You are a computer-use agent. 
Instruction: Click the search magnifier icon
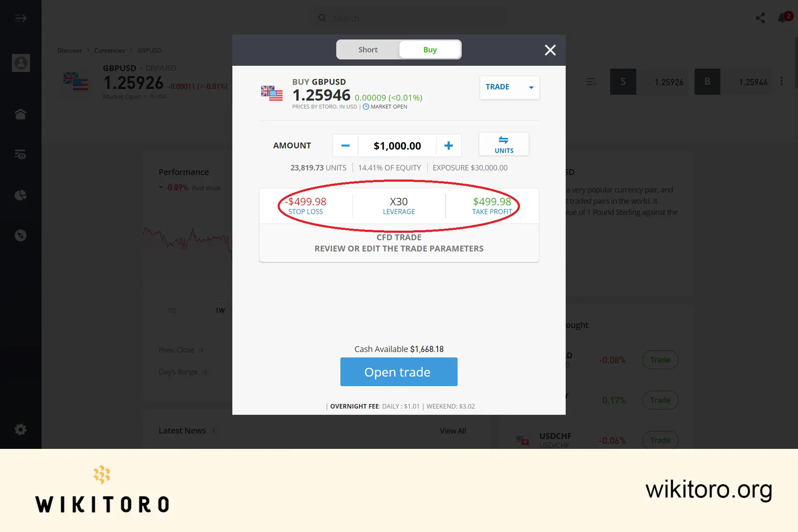(323, 18)
